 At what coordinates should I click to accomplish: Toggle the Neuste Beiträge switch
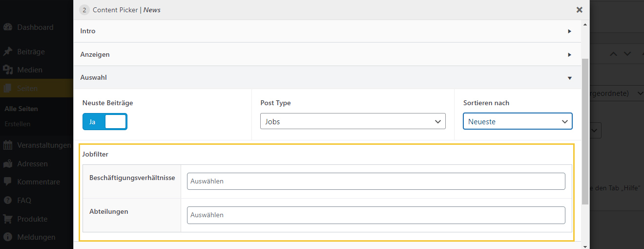(105, 122)
